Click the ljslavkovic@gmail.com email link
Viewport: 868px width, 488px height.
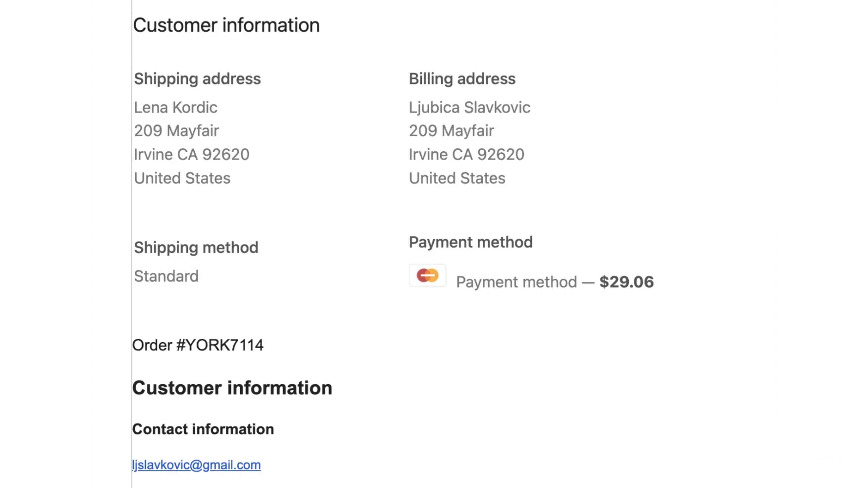coord(196,465)
